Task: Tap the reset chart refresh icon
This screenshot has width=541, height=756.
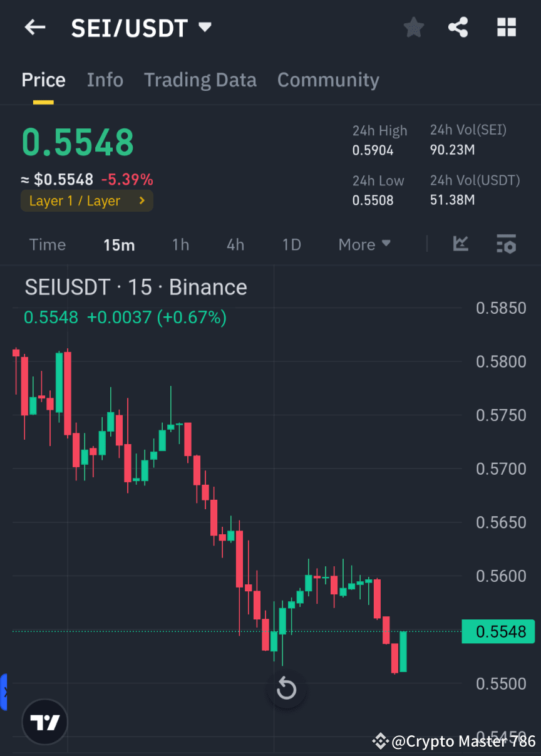Action: (286, 688)
